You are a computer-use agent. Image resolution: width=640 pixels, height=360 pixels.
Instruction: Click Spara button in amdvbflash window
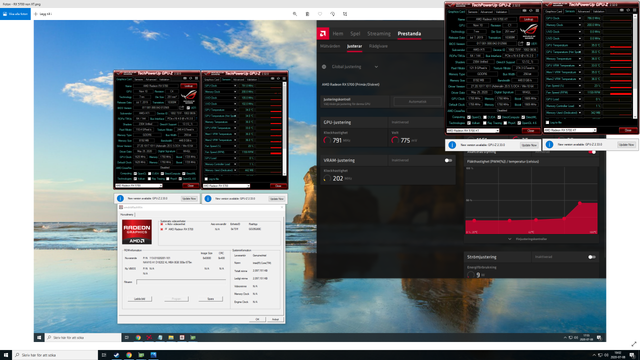211,299
